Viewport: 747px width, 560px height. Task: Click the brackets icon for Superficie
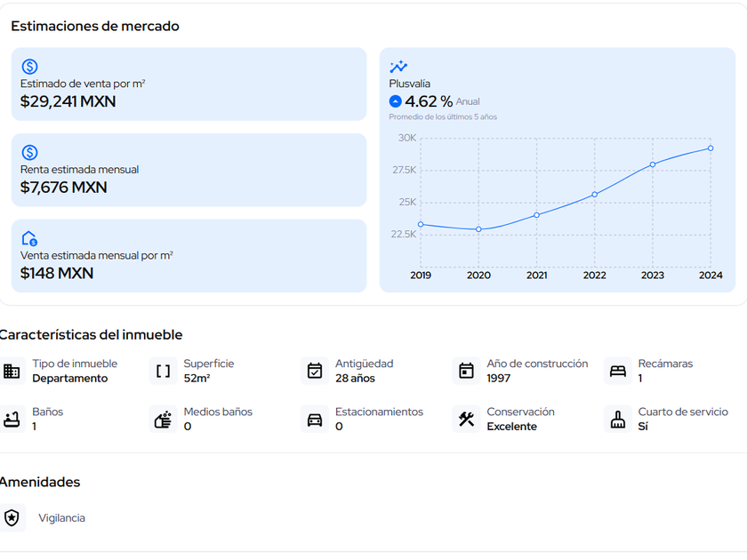164,371
